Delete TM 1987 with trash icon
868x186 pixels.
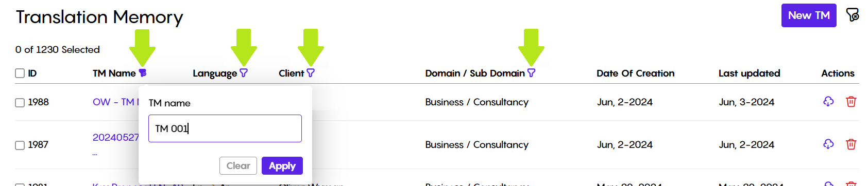(x=851, y=144)
